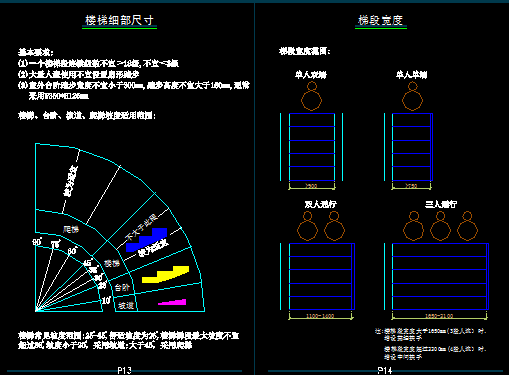Click the origin point of the angle fan
The height and width of the screenshot is (375, 509).
click(x=36, y=311)
